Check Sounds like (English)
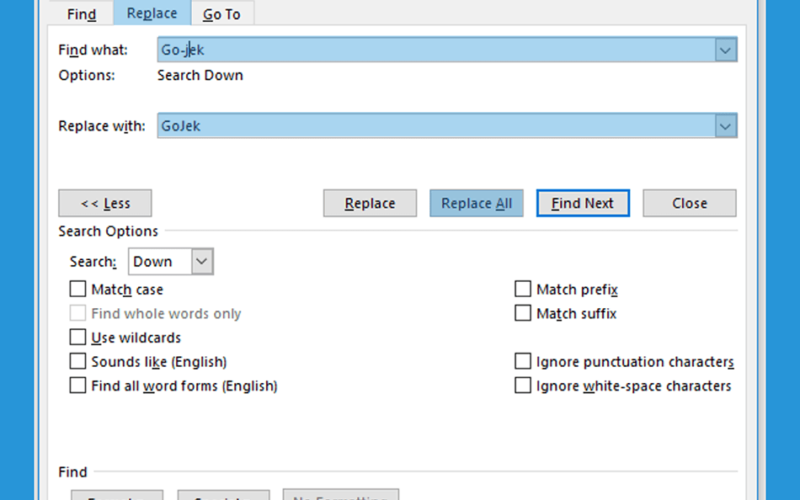Screen dimensions: 800x500 [x=78, y=361]
